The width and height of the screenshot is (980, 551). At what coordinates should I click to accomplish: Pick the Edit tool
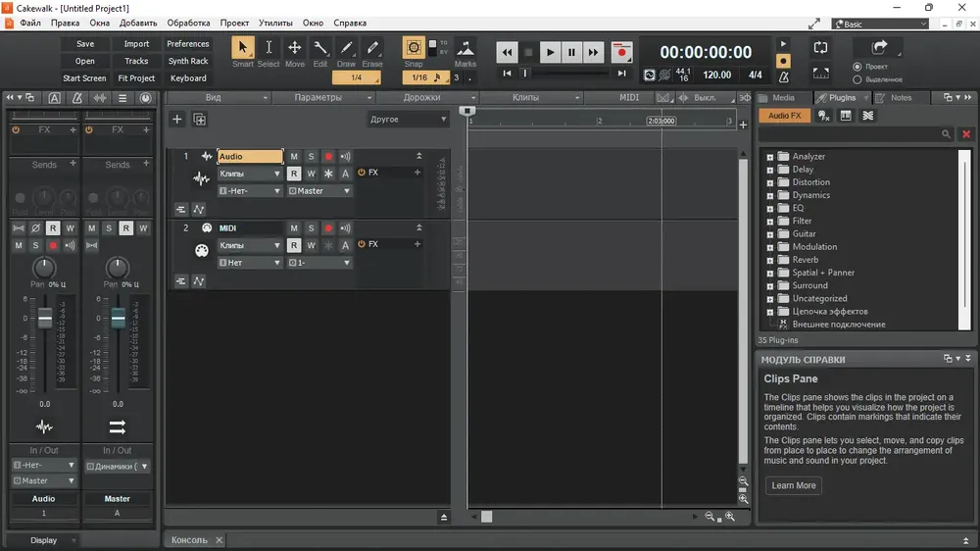tap(320, 47)
